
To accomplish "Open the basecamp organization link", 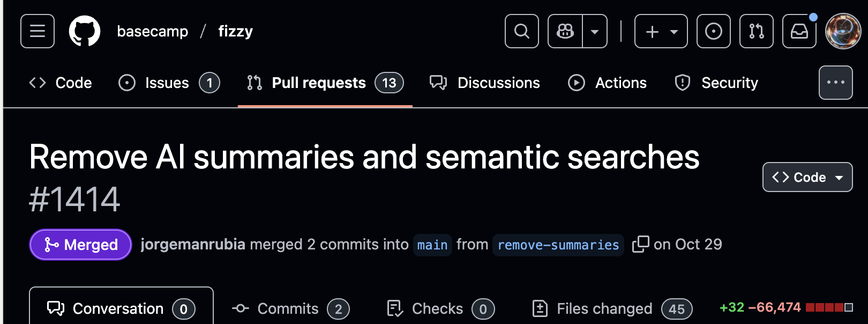I will coord(153,31).
